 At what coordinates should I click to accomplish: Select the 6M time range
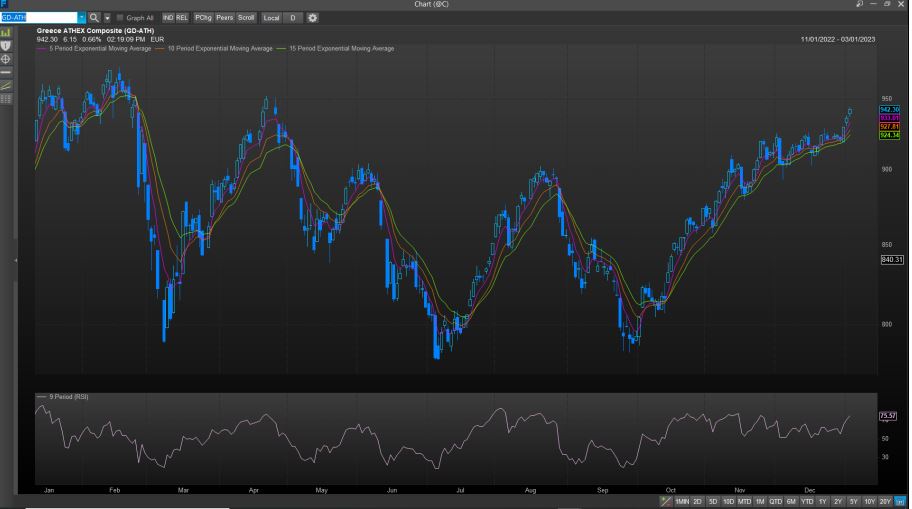(x=790, y=500)
